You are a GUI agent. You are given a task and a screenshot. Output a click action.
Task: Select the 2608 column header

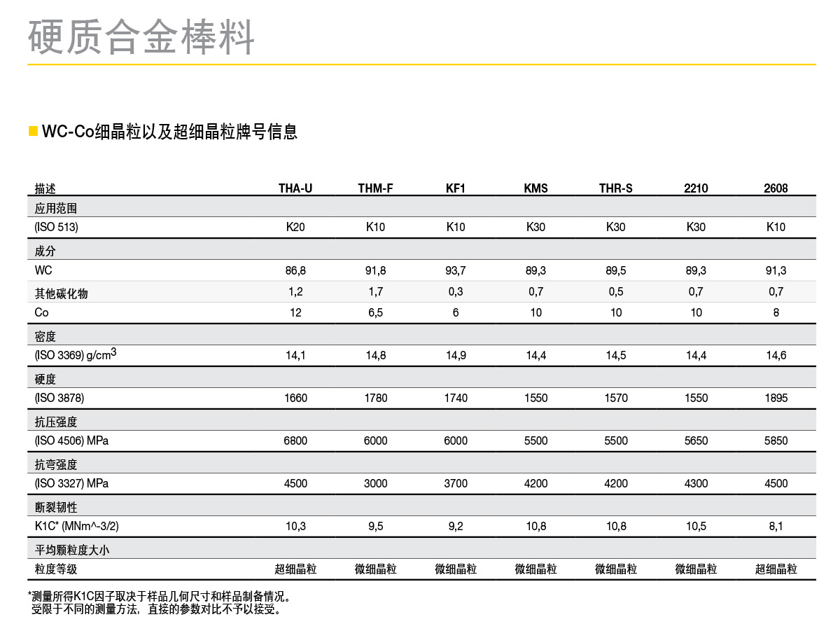point(776,188)
